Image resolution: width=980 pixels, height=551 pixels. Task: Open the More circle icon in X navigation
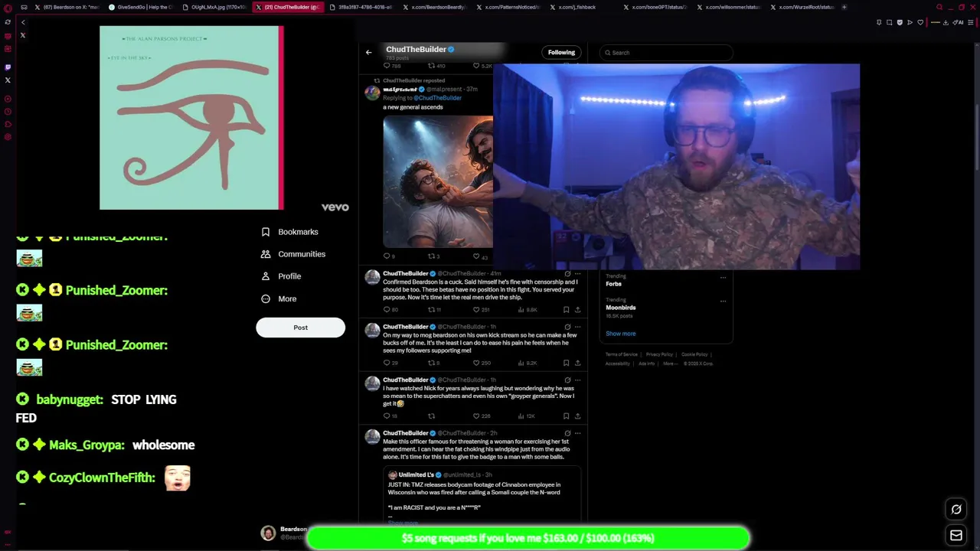(x=266, y=298)
